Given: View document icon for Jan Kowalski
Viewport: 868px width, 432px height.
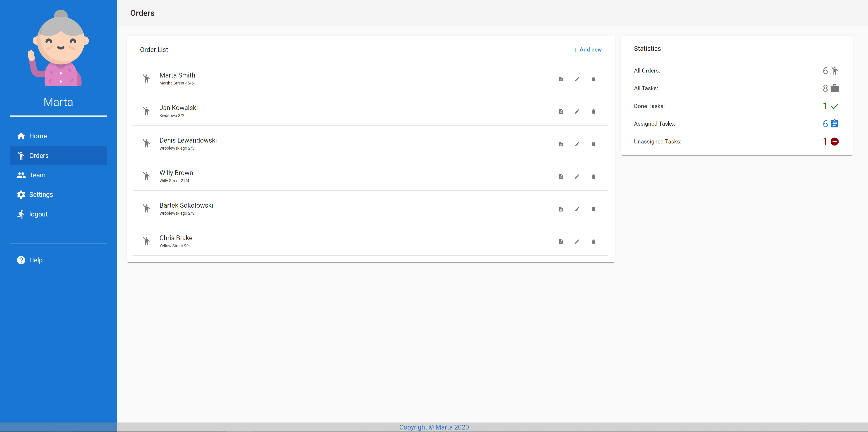Looking at the screenshot, I should coord(561,111).
